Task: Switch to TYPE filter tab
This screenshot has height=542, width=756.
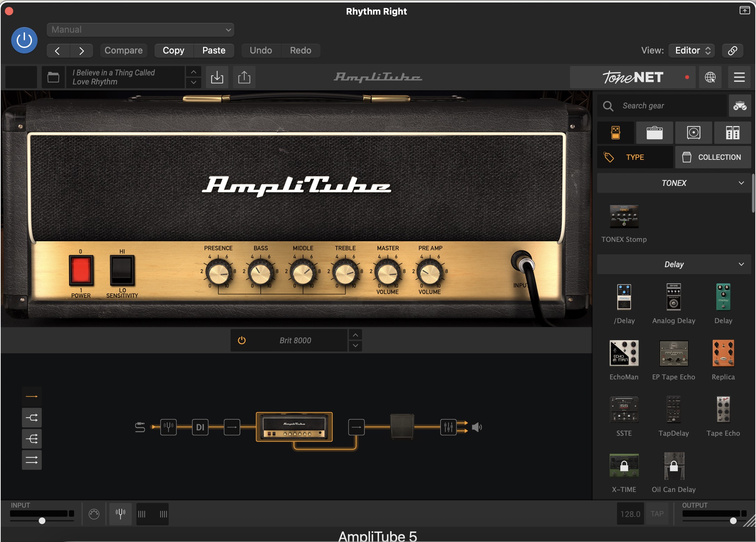Action: [635, 157]
